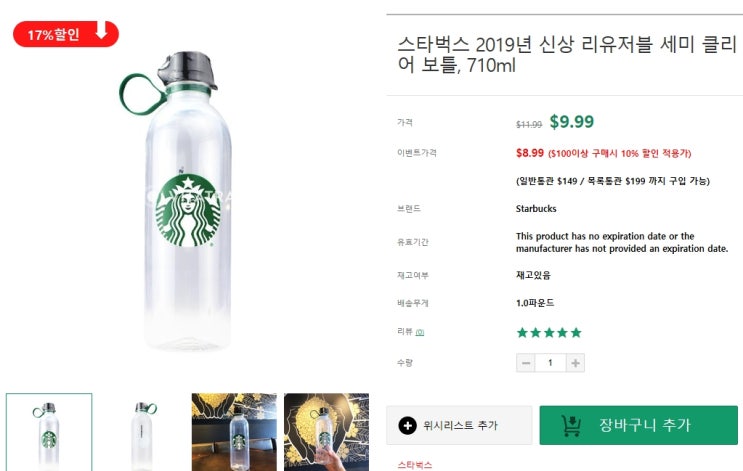Click the 17% discount badge arrow icon
This screenshot has width=743, height=471.
point(101,32)
